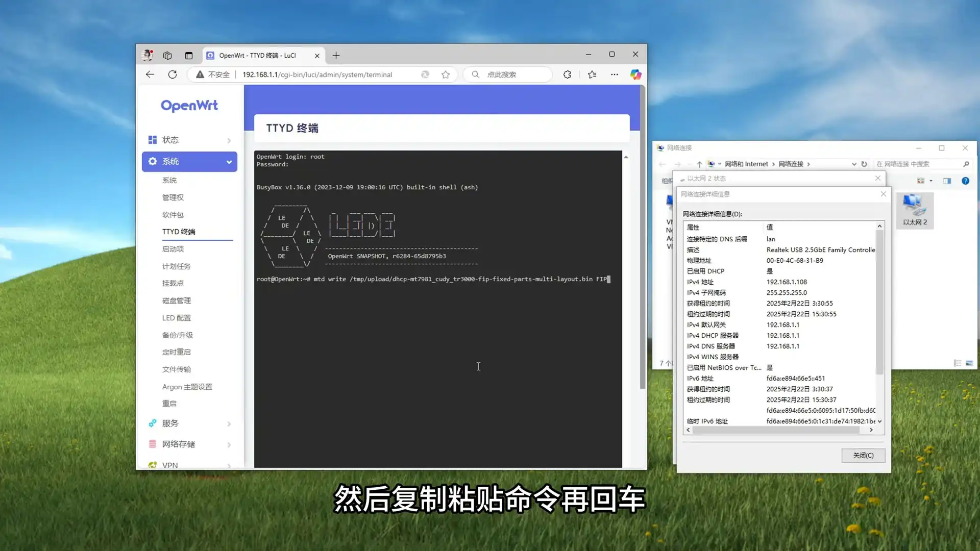Click the browser back arrow
Screen dimensions: 980x551
(150, 74)
